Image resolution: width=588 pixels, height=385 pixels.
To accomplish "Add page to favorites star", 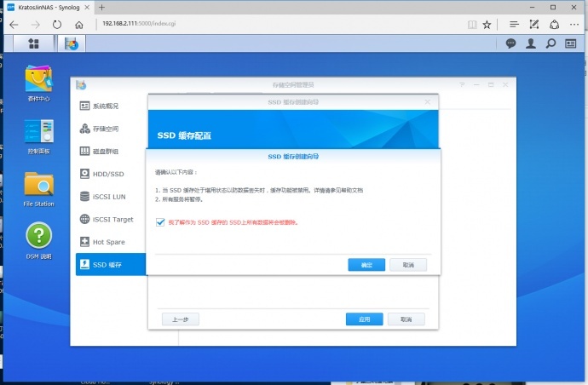I will tap(487, 25).
